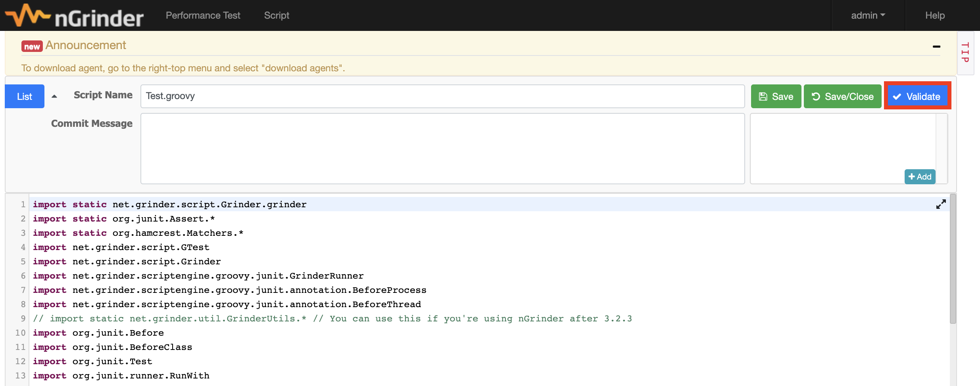This screenshot has height=386, width=980.
Task: Click the List button
Action: click(x=25, y=96)
